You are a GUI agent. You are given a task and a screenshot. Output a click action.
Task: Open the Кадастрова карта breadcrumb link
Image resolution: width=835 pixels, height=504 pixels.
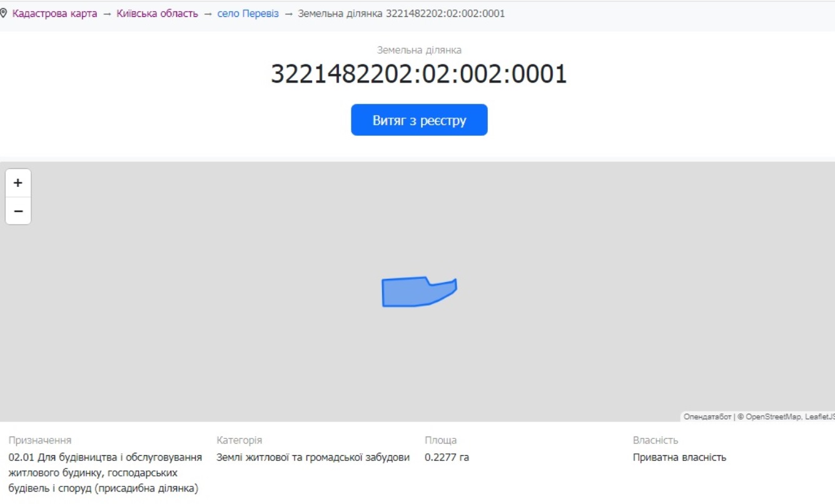click(54, 14)
